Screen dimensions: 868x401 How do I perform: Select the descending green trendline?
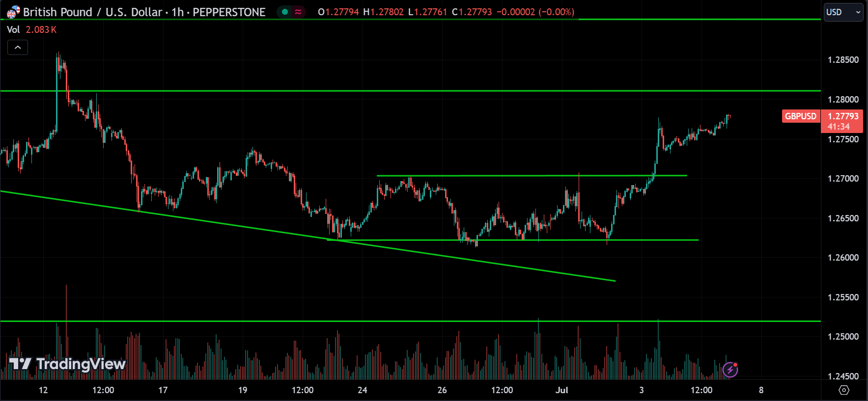point(308,236)
